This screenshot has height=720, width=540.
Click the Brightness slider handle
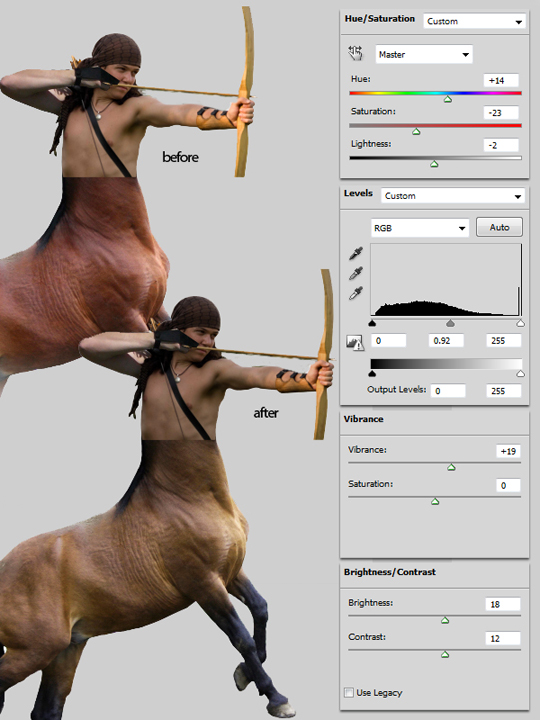pos(445,620)
